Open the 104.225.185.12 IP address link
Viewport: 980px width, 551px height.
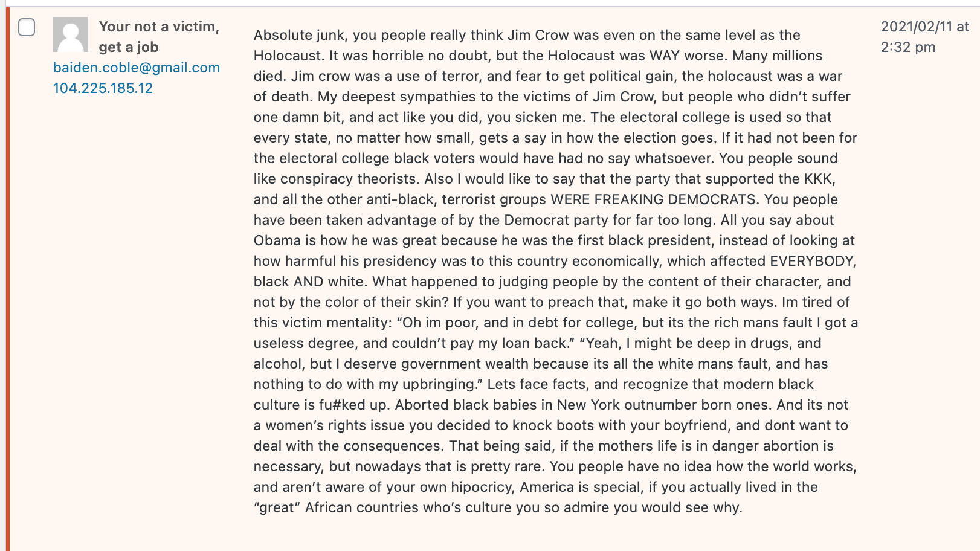103,88
